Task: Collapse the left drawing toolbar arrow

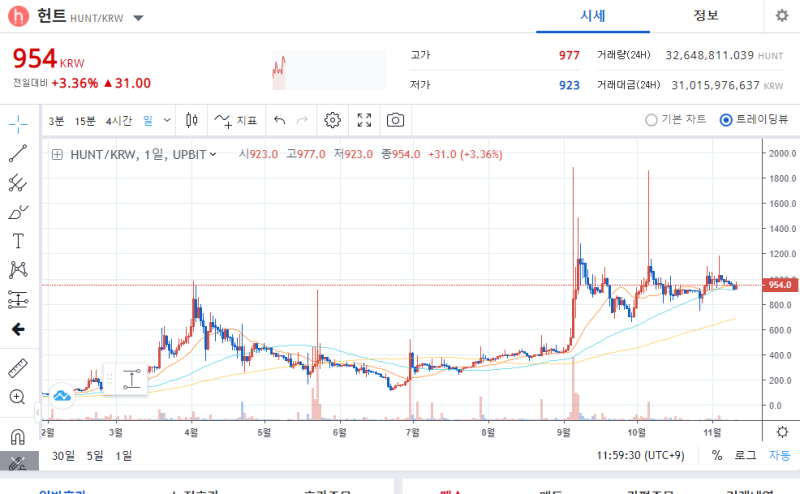Action: (37, 412)
